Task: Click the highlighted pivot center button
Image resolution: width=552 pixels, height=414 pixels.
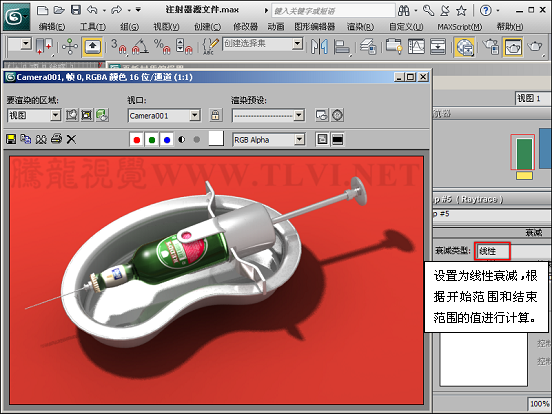Action: 92,47
